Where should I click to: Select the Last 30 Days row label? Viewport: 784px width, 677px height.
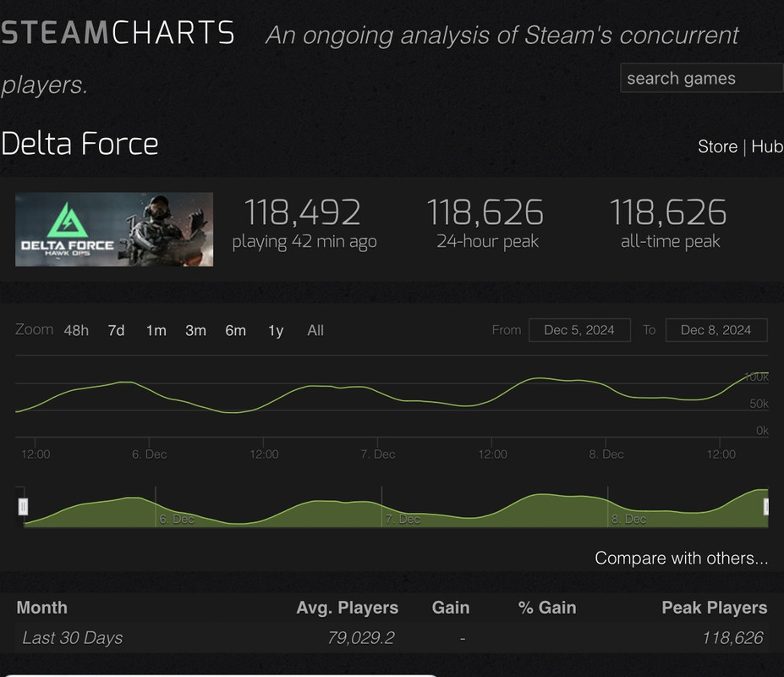pos(73,638)
